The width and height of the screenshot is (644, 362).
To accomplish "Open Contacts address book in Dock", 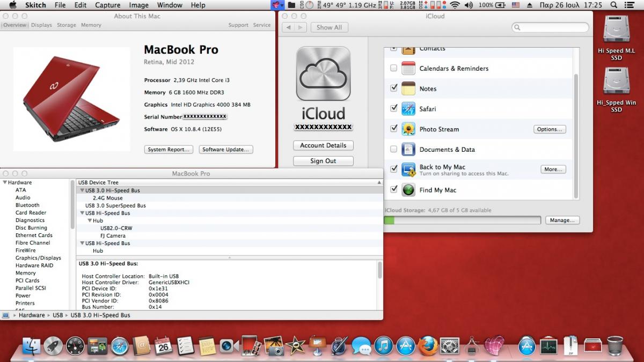I will [142, 346].
